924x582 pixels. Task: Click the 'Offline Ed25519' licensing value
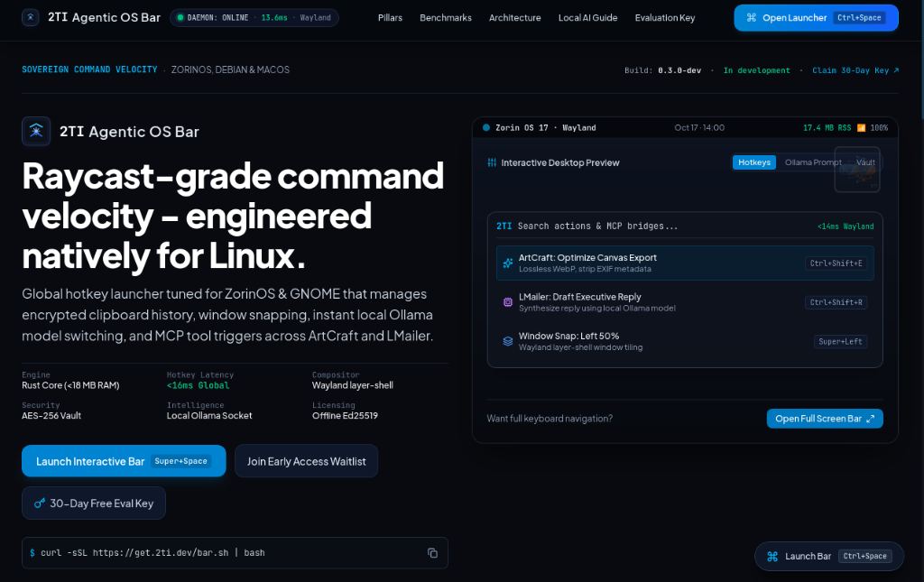tap(345, 415)
